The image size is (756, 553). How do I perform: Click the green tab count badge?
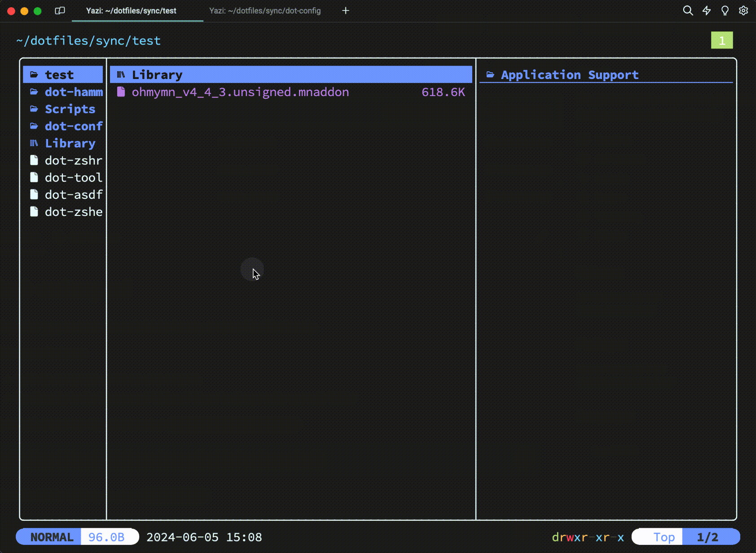(722, 40)
